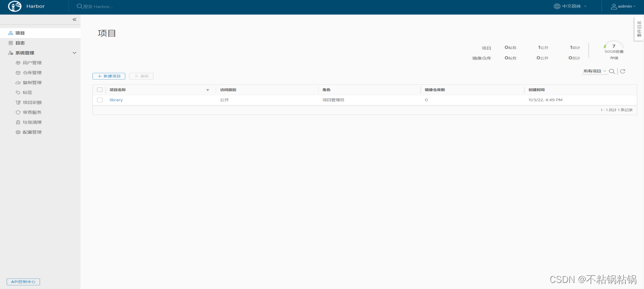Open the admin account dropdown

623,7
